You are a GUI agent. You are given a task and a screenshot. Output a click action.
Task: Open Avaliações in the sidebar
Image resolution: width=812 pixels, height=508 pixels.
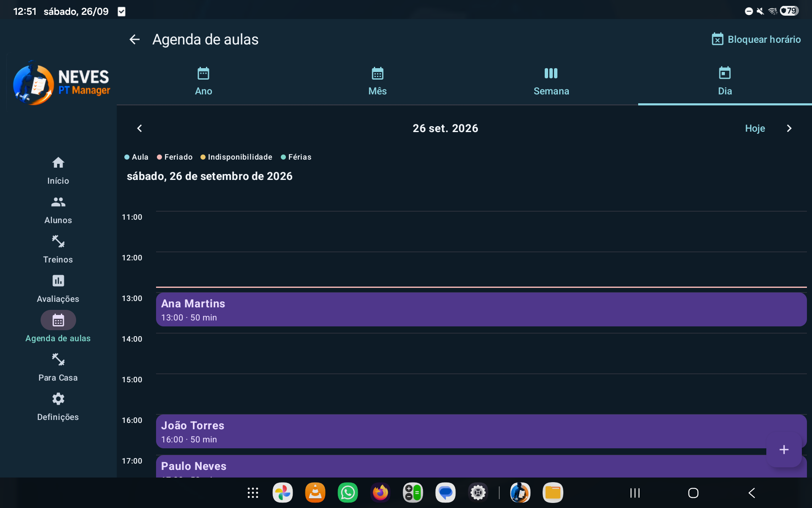pos(58,289)
